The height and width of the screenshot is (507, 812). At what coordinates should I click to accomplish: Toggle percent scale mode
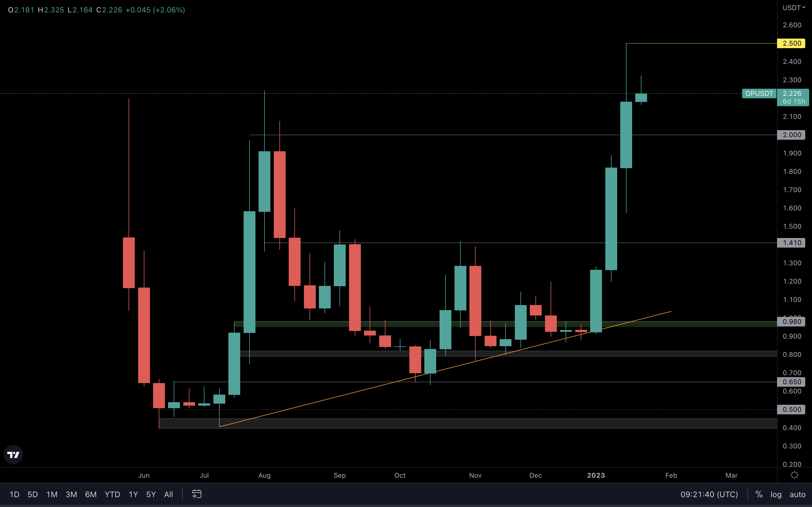[x=759, y=494]
